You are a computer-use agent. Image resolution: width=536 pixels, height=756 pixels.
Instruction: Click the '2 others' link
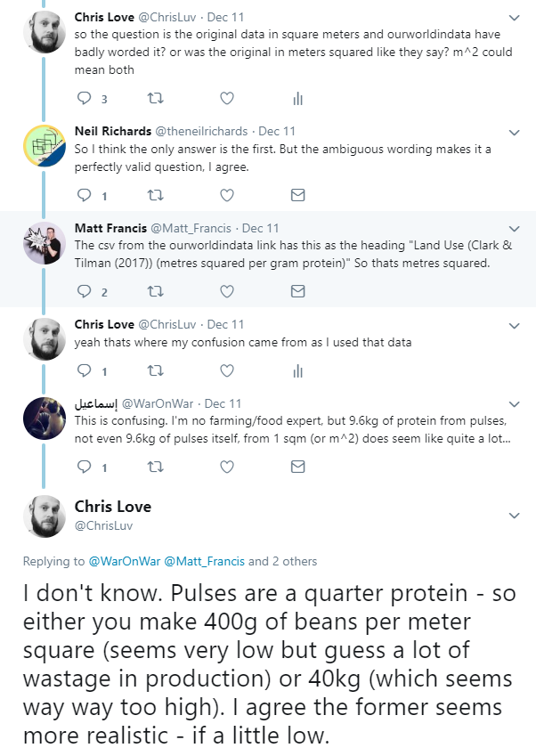point(294,562)
